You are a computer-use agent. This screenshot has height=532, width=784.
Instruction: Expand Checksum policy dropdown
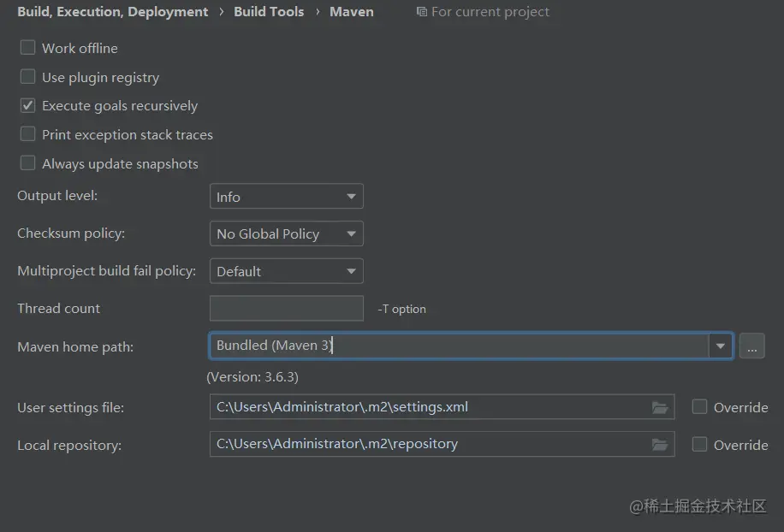[x=286, y=233]
